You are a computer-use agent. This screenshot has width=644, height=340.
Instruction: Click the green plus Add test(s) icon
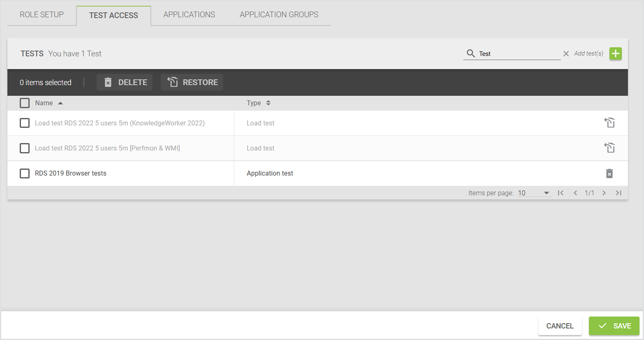tap(615, 54)
